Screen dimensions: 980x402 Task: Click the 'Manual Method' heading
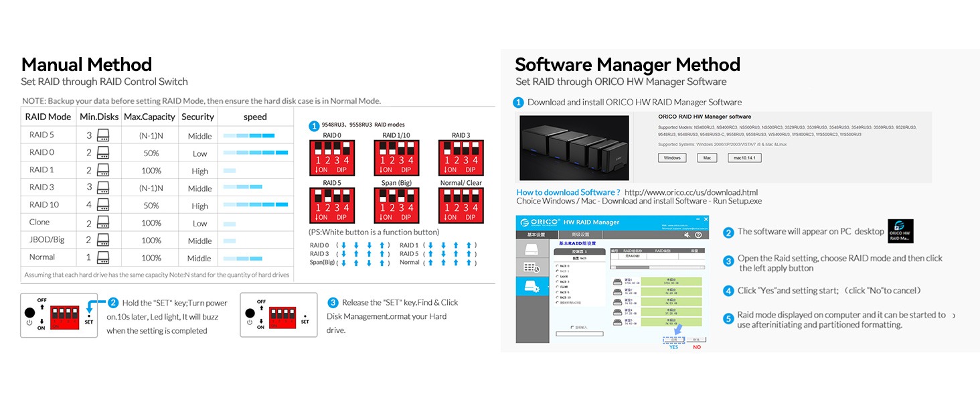[87, 64]
